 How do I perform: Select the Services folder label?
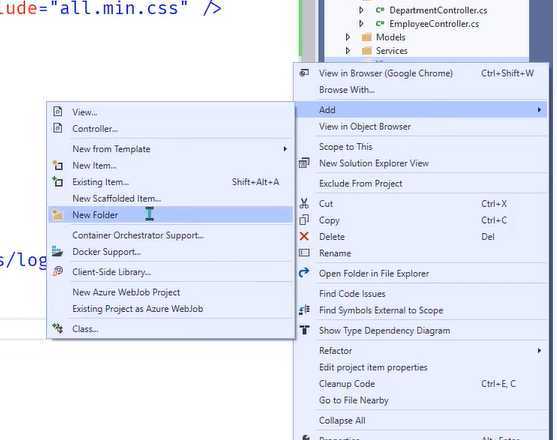(x=391, y=51)
